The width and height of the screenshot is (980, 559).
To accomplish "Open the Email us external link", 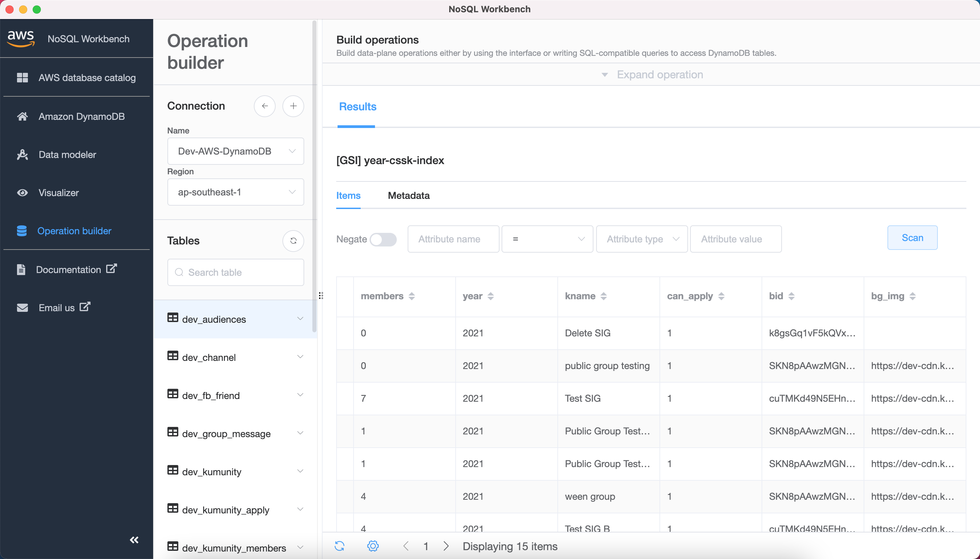I will (85, 306).
